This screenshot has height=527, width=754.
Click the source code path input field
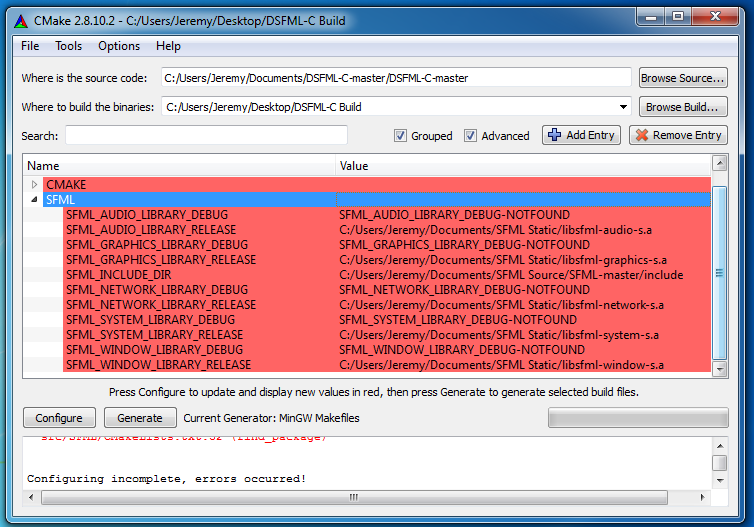pos(396,78)
